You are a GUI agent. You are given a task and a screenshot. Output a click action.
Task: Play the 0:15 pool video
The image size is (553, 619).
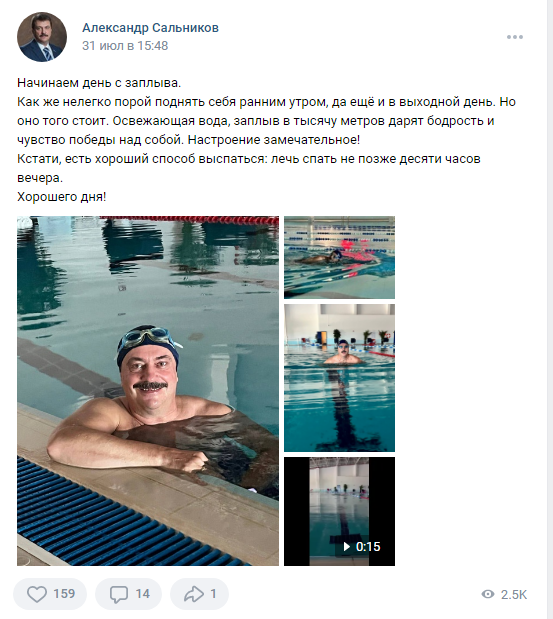click(x=339, y=511)
